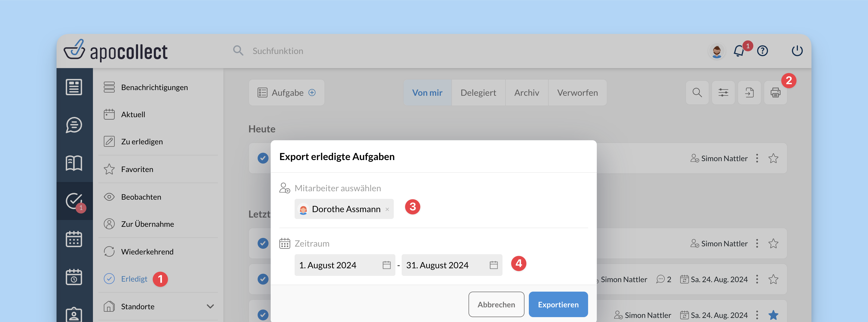Open the handbook book sidebar icon

(x=74, y=163)
